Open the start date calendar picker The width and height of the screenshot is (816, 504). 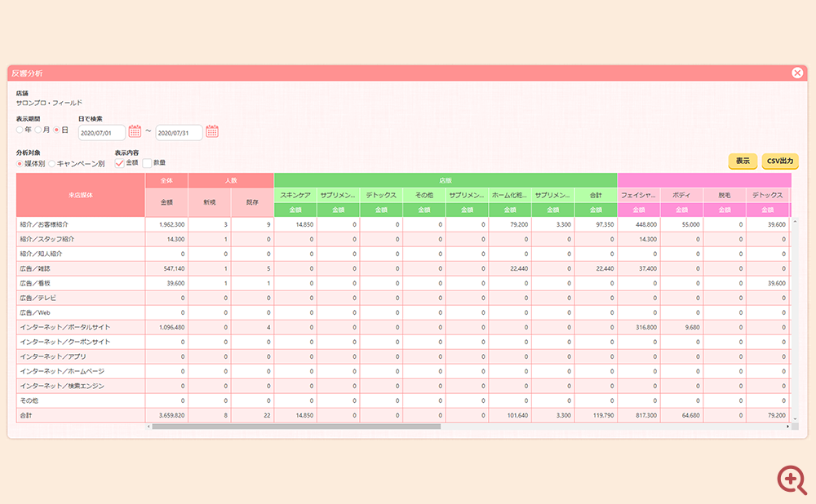tap(135, 131)
